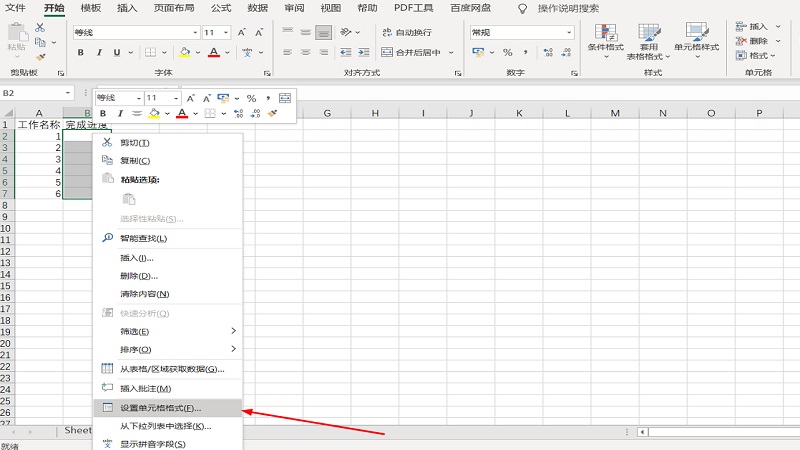Click the 智能查找 smart lookup icon
800x450 pixels.
pyautogui.click(x=109, y=238)
